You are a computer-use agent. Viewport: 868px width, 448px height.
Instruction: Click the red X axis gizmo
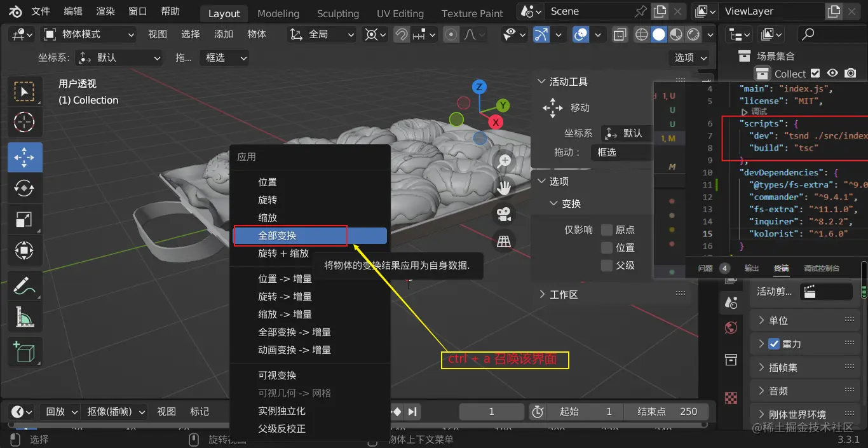click(496, 122)
